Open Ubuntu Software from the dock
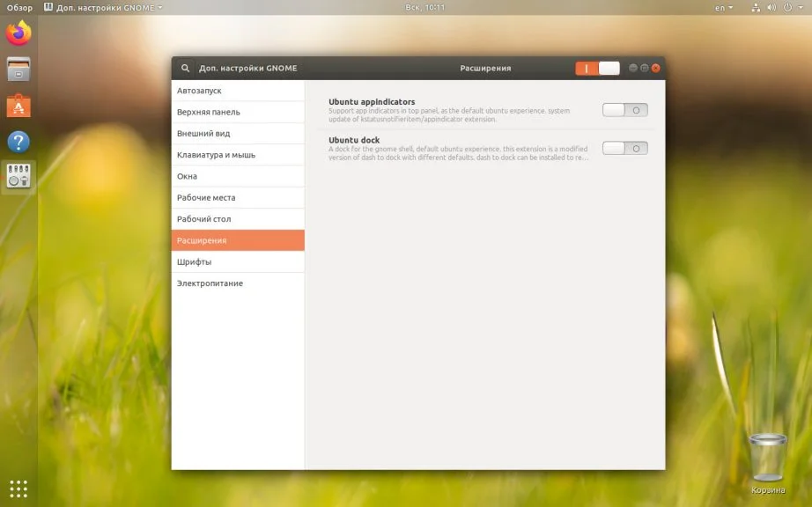This screenshot has height=507, width=812. point(18,106)
